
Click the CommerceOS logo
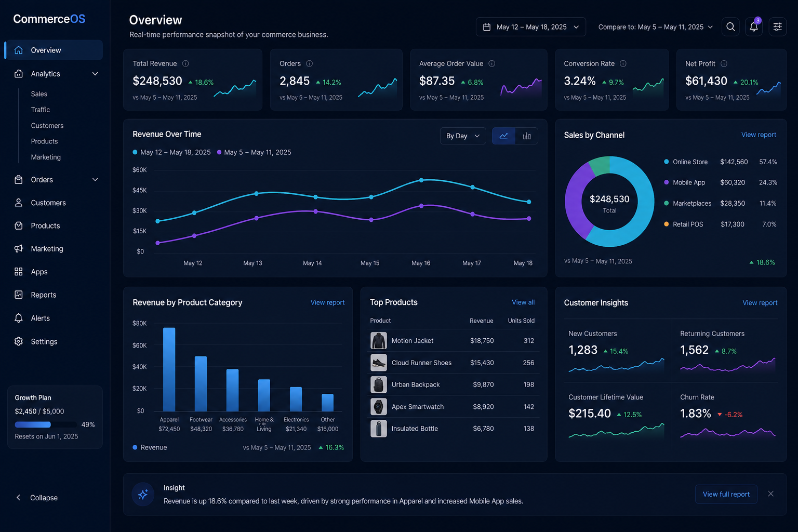point(49,19)
